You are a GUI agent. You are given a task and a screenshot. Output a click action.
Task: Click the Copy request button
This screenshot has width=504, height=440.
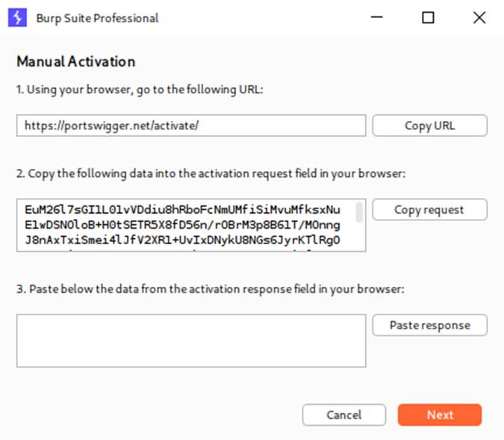(430, 209)
